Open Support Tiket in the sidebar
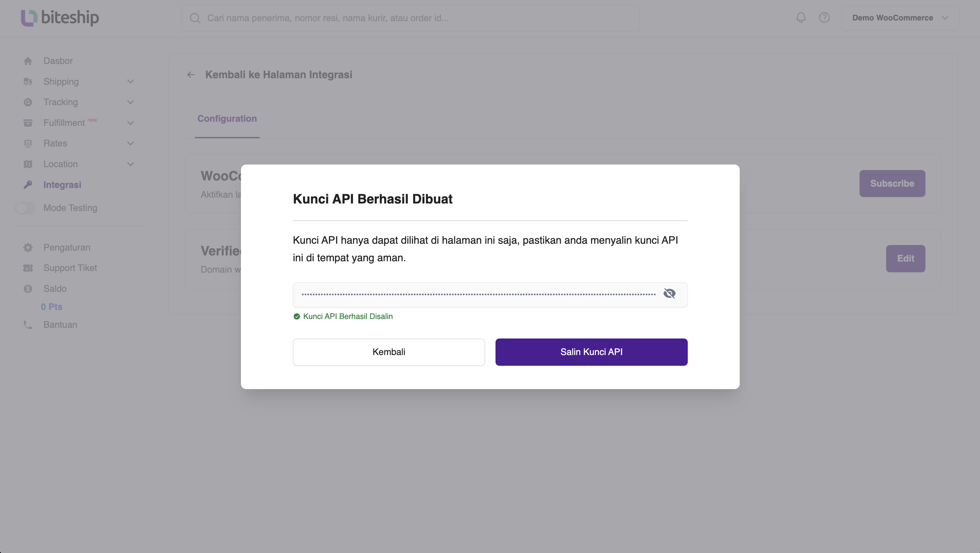 point(70,268)
